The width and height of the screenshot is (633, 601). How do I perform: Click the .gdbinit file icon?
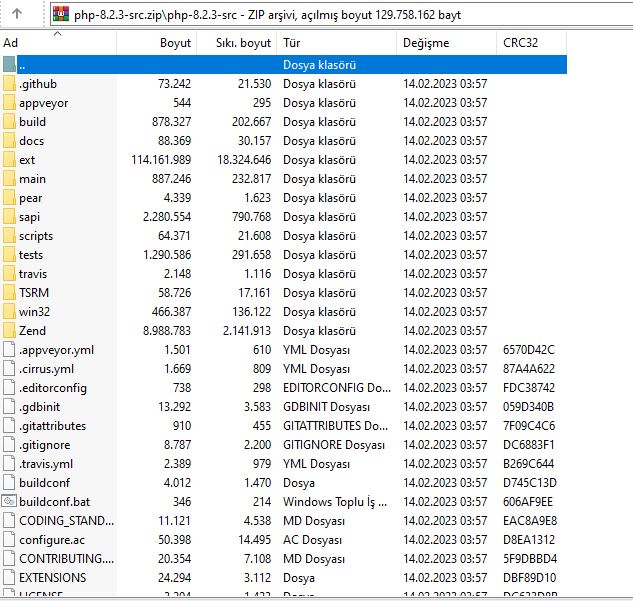pos(9,406)
